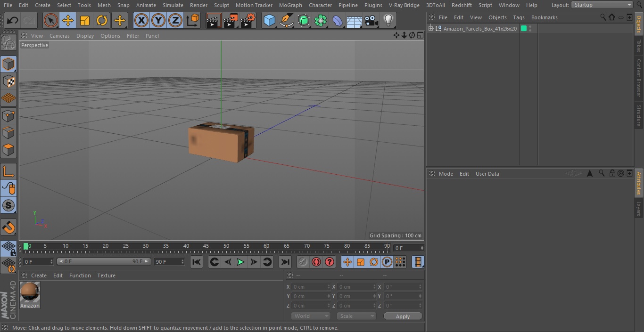Select the Rotate tool in the toolbar

pyautogui.click(x=102, y=21)
